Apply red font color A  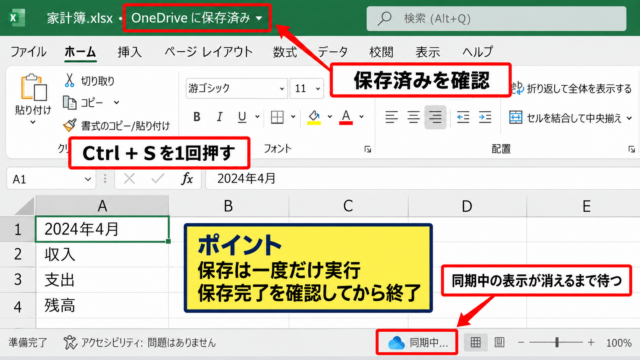[x=346, y=117]
